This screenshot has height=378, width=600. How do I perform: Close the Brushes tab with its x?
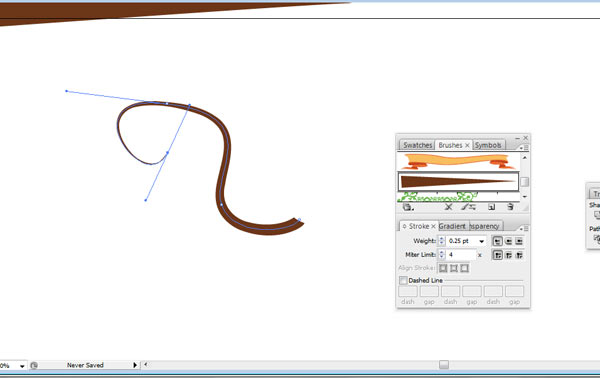pos(467,145)
